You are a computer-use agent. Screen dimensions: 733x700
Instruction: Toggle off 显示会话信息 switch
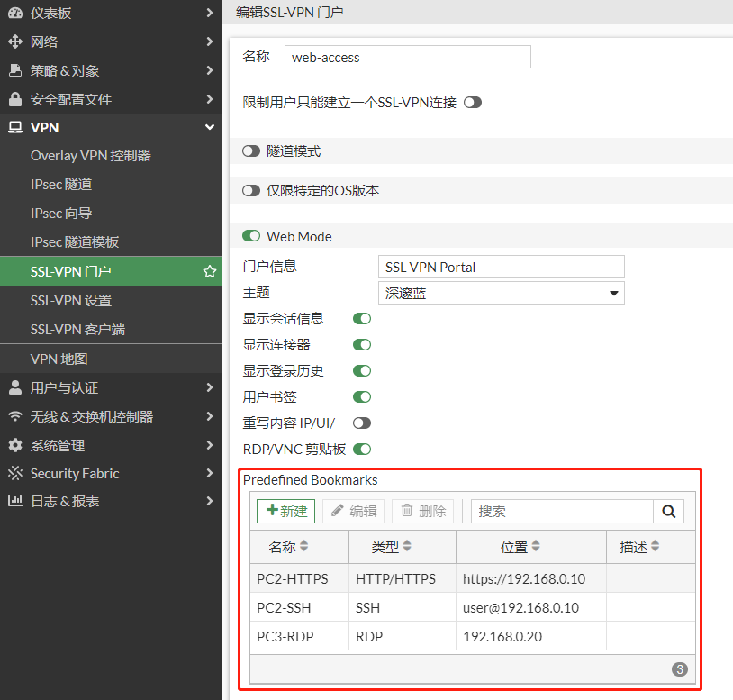click(x=362, y=318)
